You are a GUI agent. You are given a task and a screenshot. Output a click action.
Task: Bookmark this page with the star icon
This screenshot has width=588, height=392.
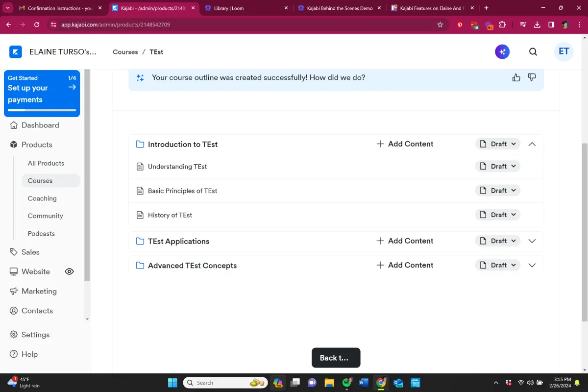click(440, 24)
